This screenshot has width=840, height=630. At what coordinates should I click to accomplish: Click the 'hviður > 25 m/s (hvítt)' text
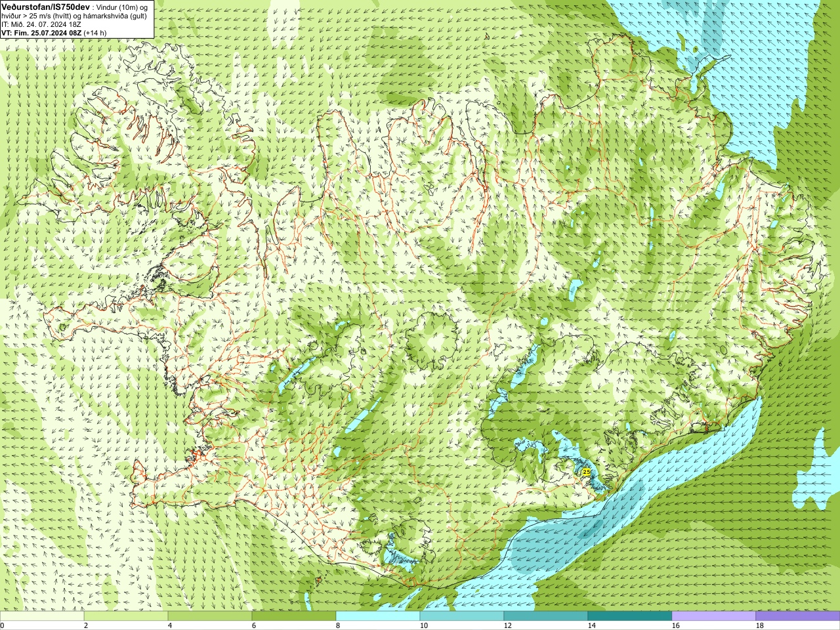(x=37, y=15)
